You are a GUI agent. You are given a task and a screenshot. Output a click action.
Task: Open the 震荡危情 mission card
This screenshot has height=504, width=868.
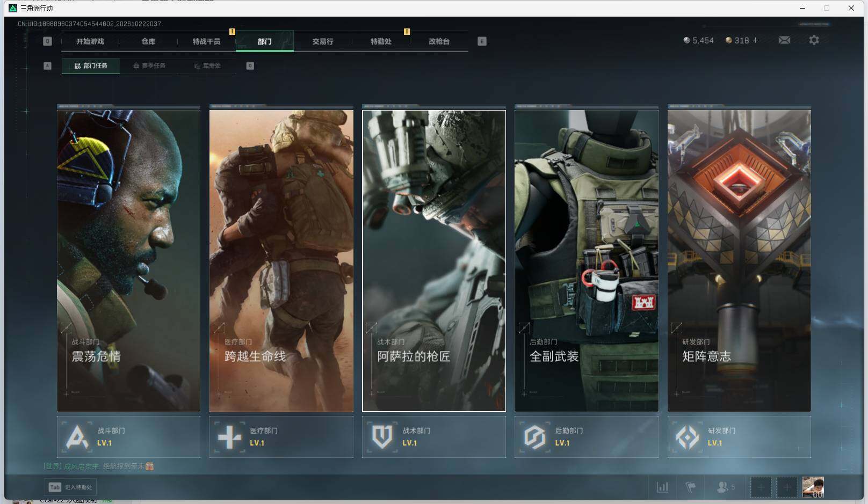[128, 259]
